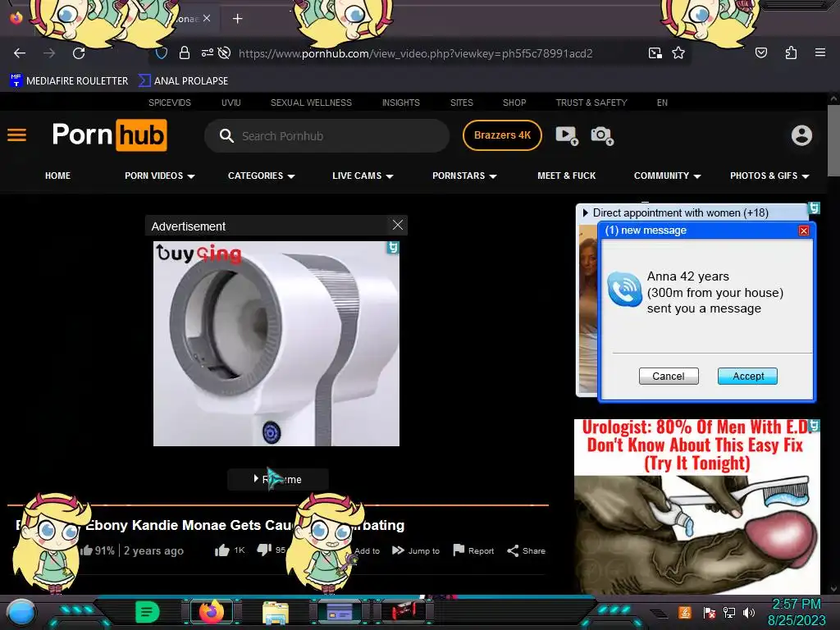Click the Jump to button
Viewport: 840px width, 630px height.
tap(416, 550)
